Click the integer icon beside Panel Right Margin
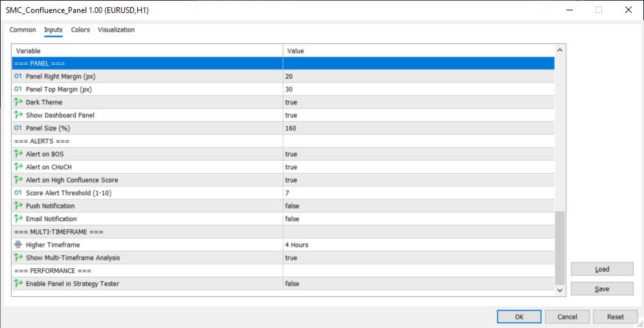Image resolution: width=644 pixels, height=328 pixels. [17, 76]
